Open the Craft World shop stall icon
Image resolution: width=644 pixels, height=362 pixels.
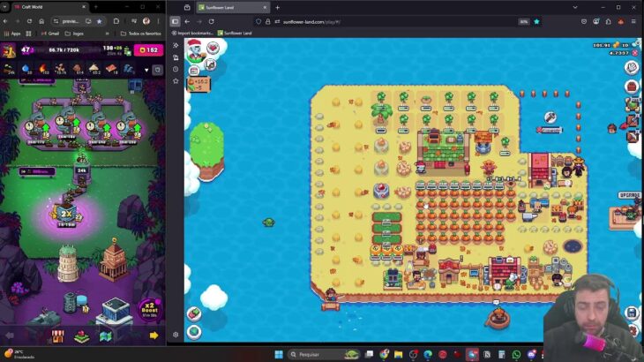coord(57,336)
